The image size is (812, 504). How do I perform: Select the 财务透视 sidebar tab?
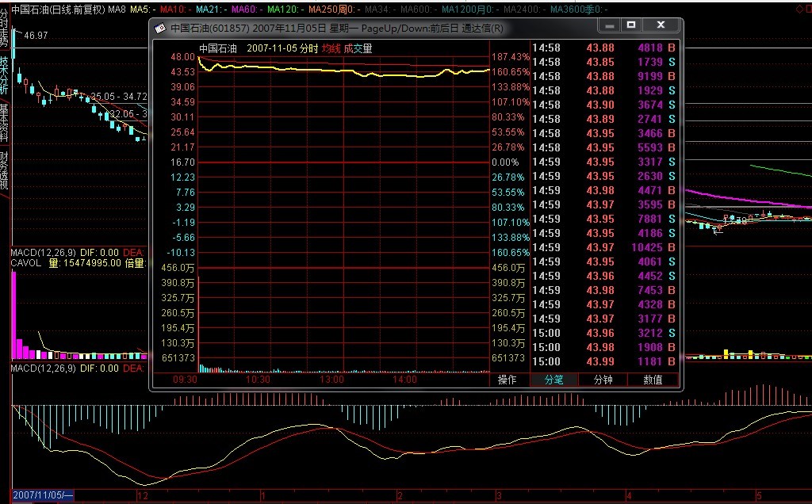click(4, 170)
